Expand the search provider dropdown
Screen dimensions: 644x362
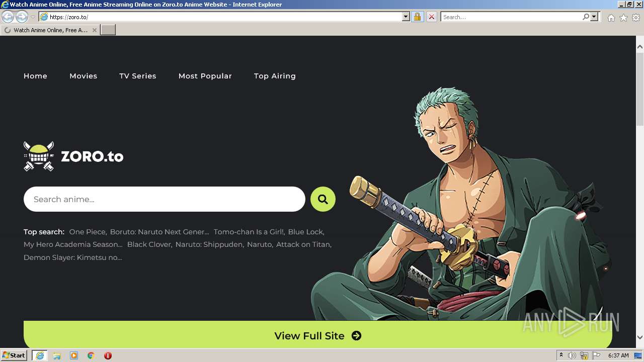(594, 17)
